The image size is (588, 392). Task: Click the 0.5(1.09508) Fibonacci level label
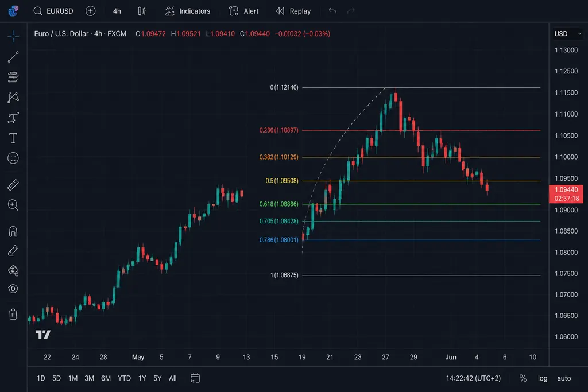[282, 181]
